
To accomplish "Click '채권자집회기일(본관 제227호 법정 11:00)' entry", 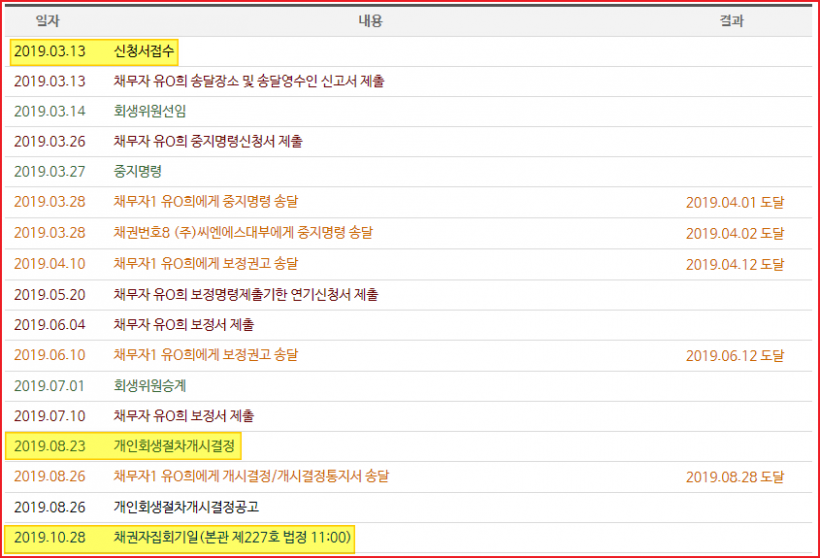I will [x=232, y=538].
